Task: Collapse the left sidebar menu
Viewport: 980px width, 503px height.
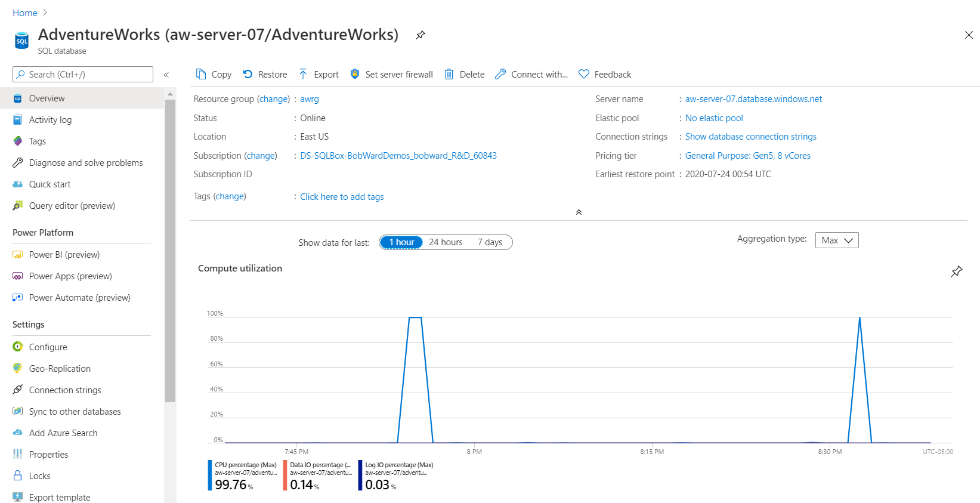Action: [166, 75]
